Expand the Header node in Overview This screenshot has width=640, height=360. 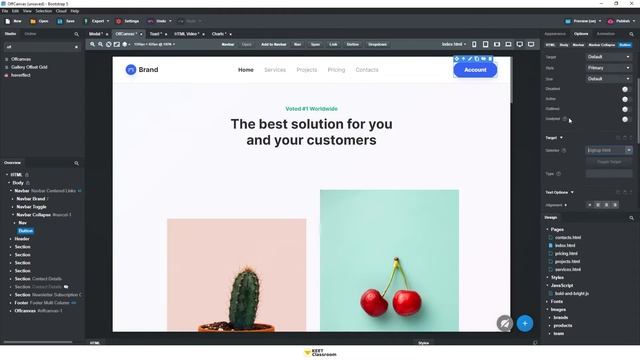pos(11,239)
